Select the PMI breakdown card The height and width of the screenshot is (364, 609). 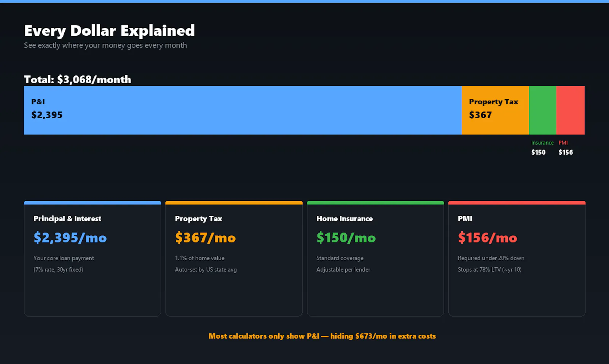pos(517,259)
